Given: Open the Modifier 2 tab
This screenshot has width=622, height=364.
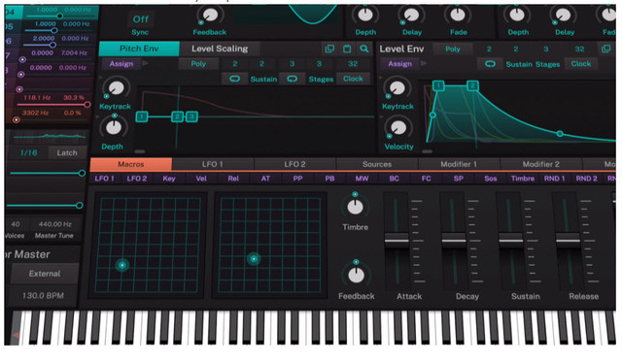Looking at the screenshot, I should point(540,164).
